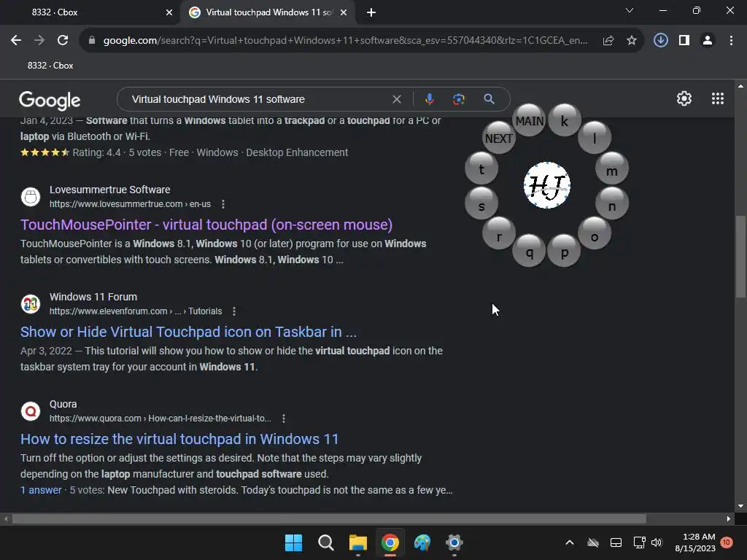Open a new Chrome tab
The width and height of the screenshot is (747, 560).
tap(371, 12)
